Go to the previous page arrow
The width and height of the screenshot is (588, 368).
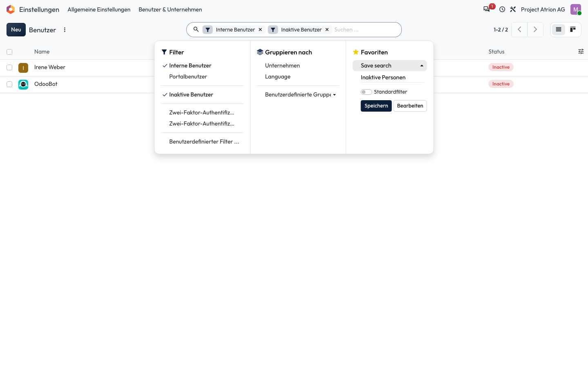519,29
